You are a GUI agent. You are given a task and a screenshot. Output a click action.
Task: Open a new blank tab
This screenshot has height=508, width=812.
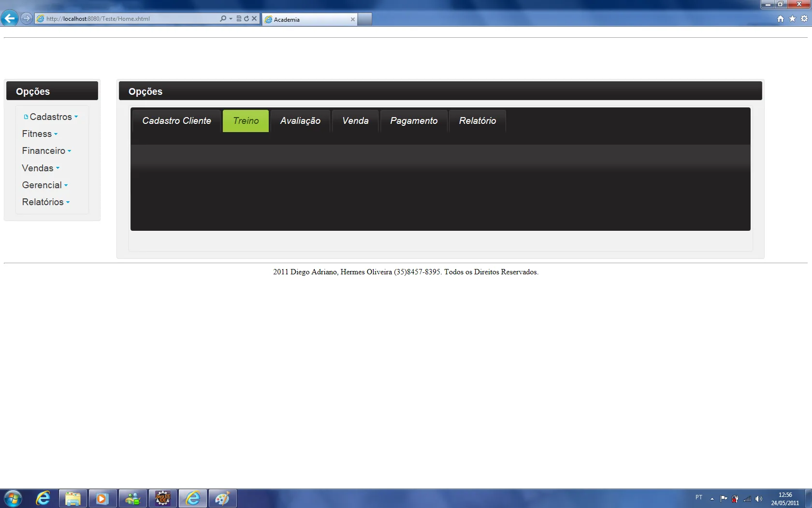point(365,19)
